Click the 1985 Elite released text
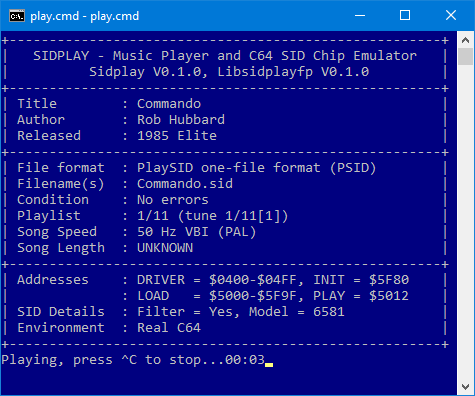This screenshot has width=475, height=396. [x=177, y=136]
